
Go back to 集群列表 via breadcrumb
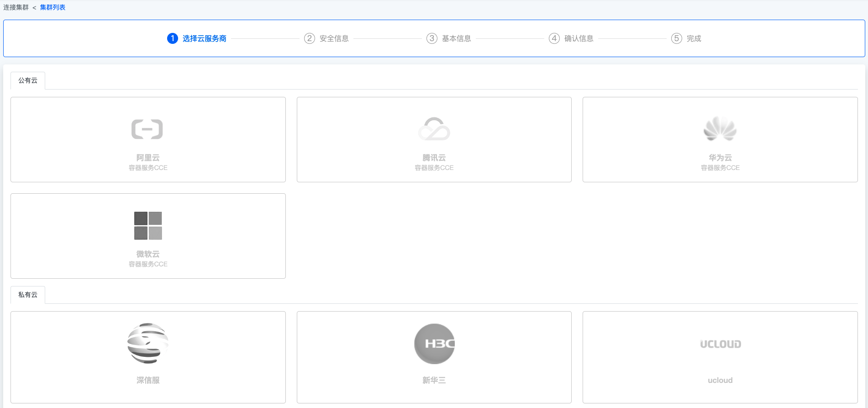(53, 7)
